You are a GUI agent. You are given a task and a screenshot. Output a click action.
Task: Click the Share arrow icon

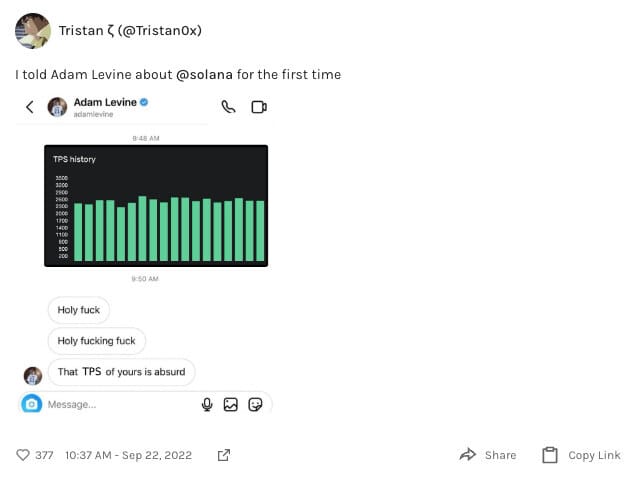pyautogui.click(x=468, y=455)
